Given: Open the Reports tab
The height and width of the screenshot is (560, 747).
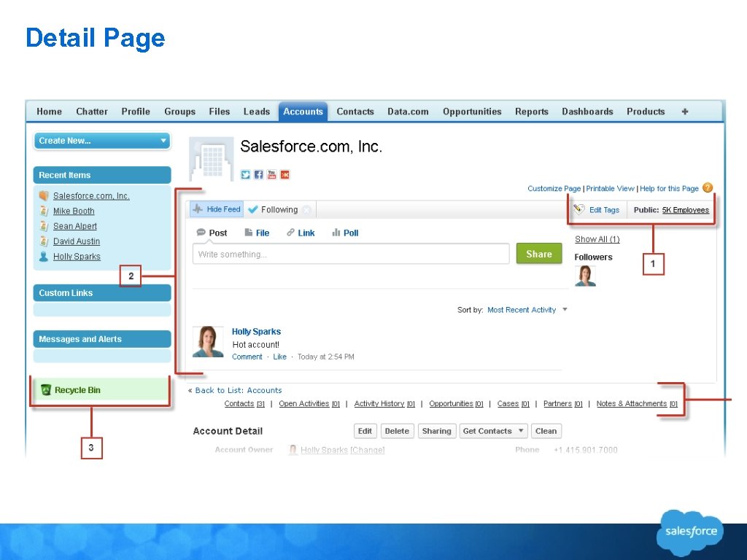Looking at the screenshot, I should [x=532, y=112].
